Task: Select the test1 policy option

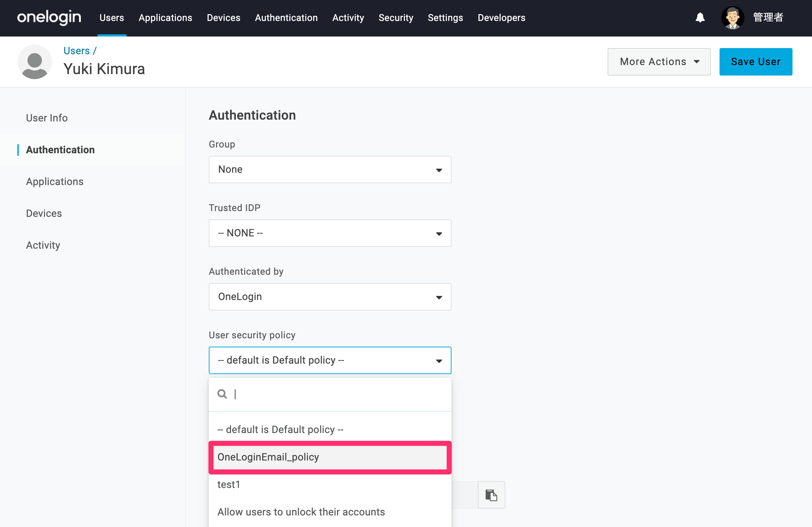Action: (330, 484)
